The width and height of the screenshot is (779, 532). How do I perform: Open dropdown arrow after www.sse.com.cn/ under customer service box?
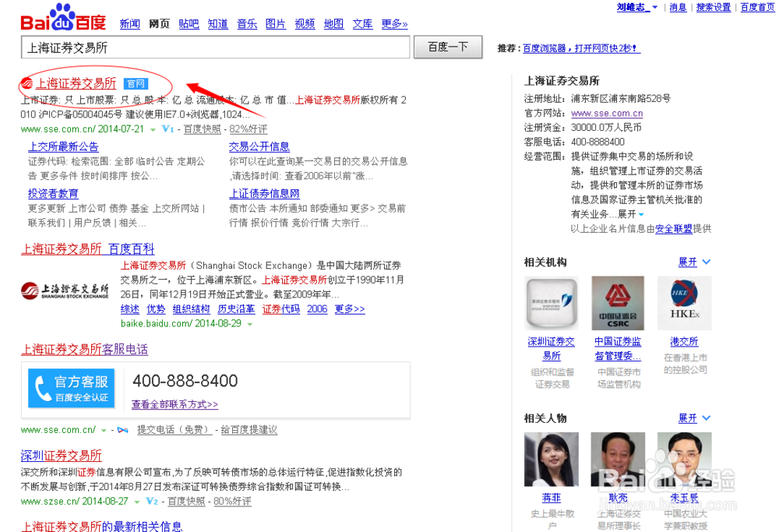(104, 431)
